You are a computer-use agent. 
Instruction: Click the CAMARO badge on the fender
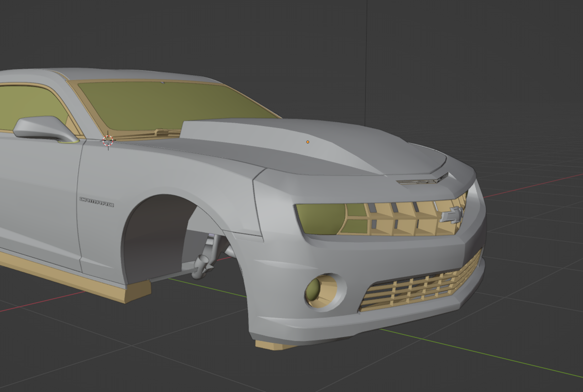coord(97,202)
